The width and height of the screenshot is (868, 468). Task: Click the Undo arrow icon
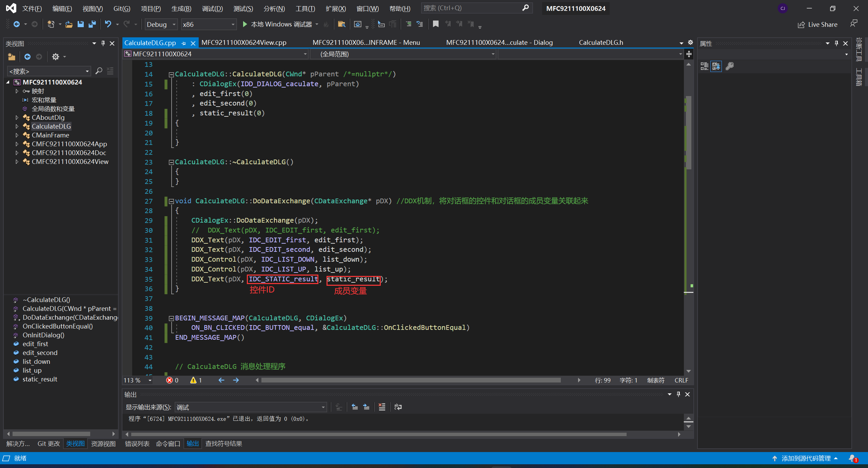(x=108, y=24)
